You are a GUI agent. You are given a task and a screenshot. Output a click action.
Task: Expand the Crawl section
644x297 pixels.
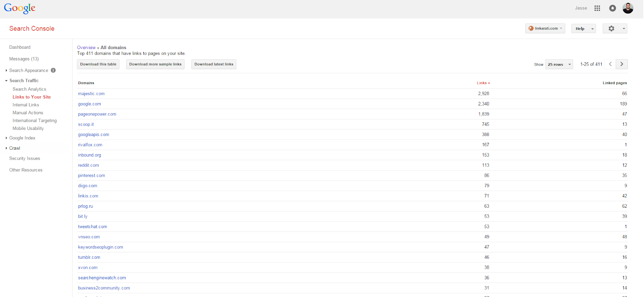coord(6,148)
